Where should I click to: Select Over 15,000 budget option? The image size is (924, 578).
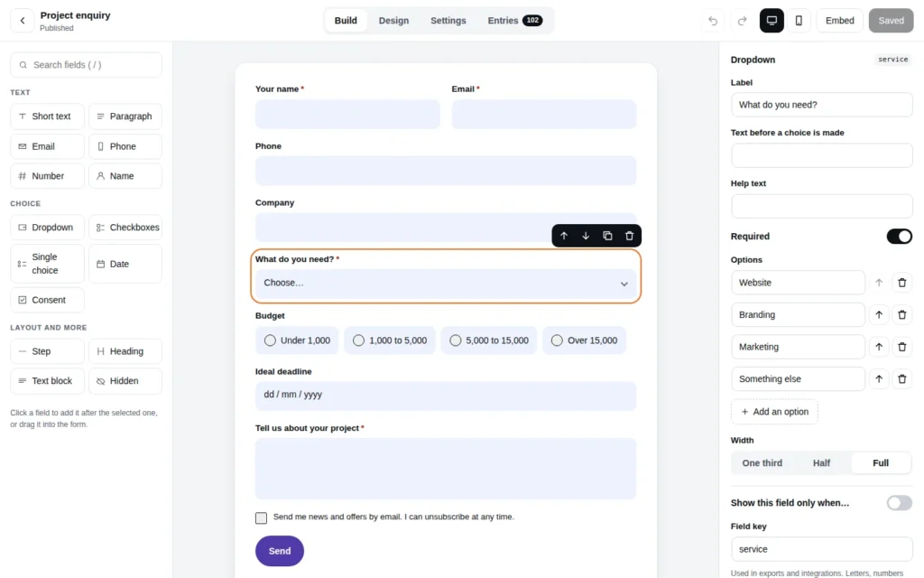584,340
